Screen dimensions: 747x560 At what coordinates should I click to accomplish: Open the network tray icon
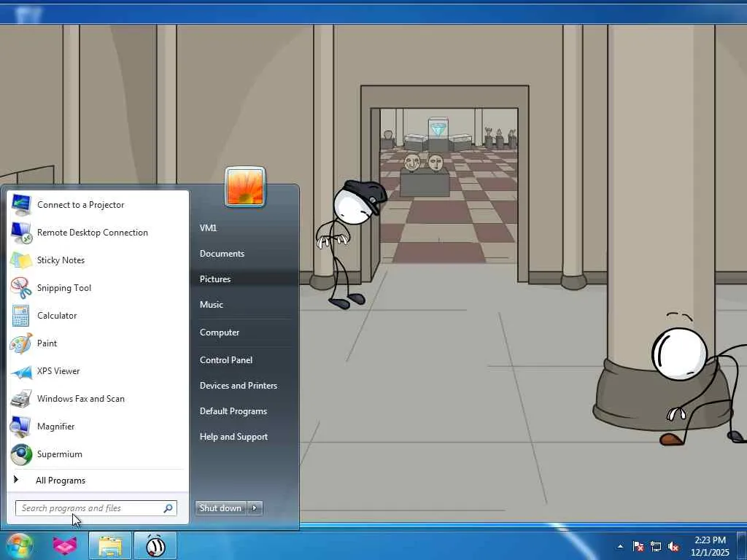point(656,546)
